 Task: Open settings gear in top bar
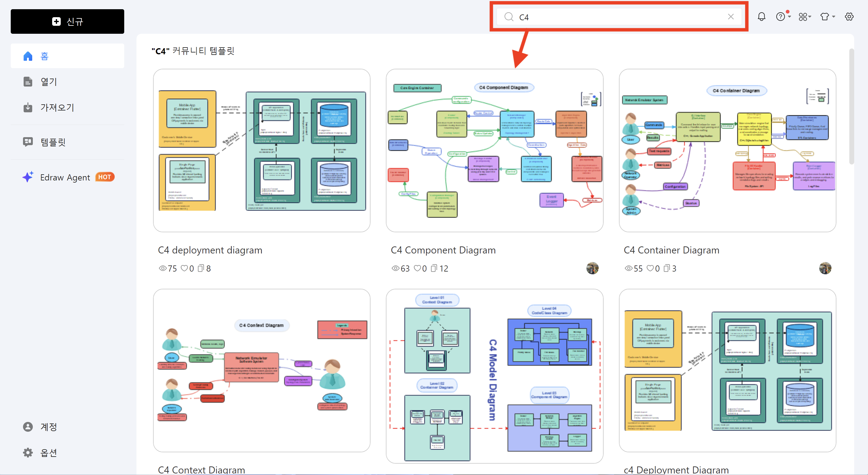click(849, 17)
